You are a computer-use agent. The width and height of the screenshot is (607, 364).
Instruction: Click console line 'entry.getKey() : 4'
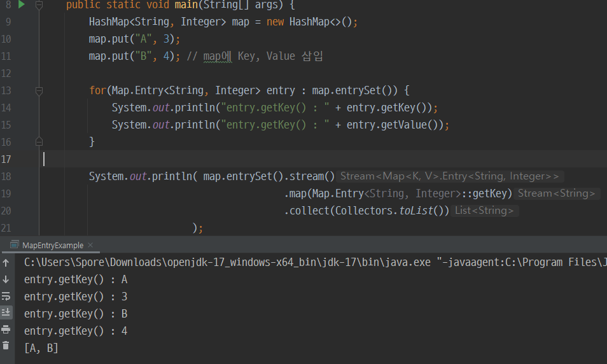76,331
